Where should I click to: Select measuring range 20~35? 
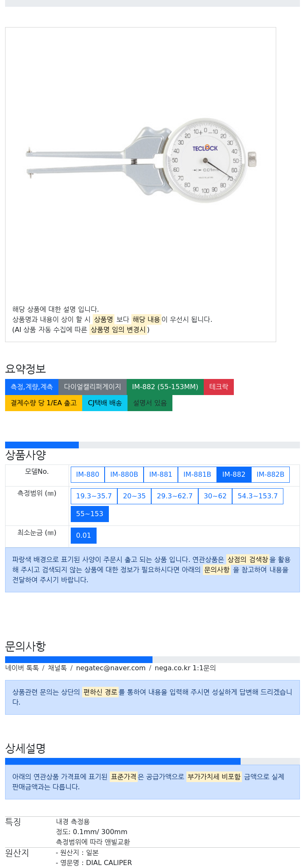134,496
